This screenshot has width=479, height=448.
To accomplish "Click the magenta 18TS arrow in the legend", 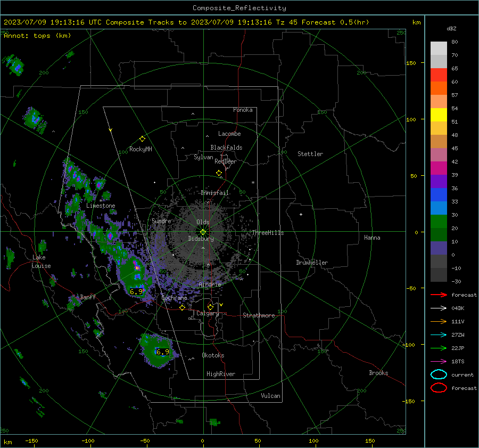I will [439, 362].
